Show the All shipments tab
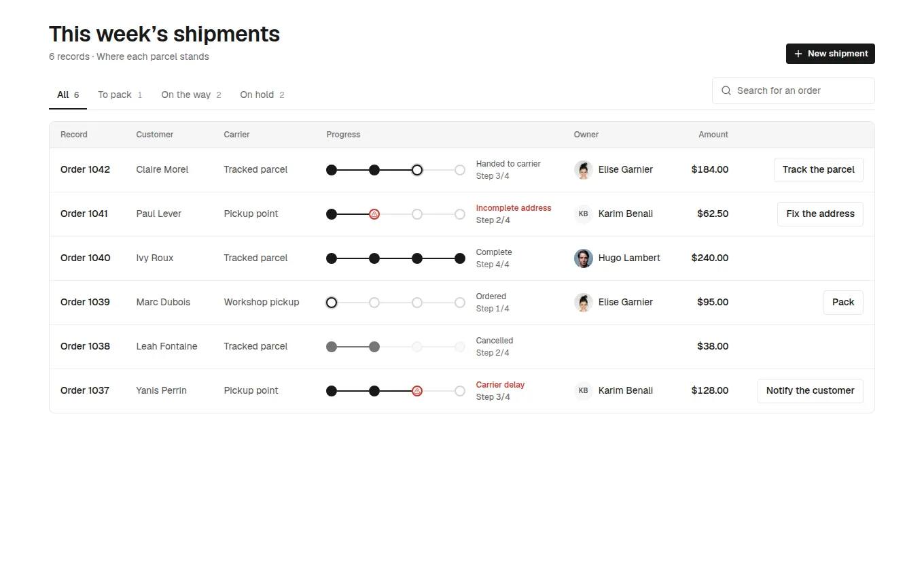The width and height of the screenshot is (924, 578). [68, 95]
